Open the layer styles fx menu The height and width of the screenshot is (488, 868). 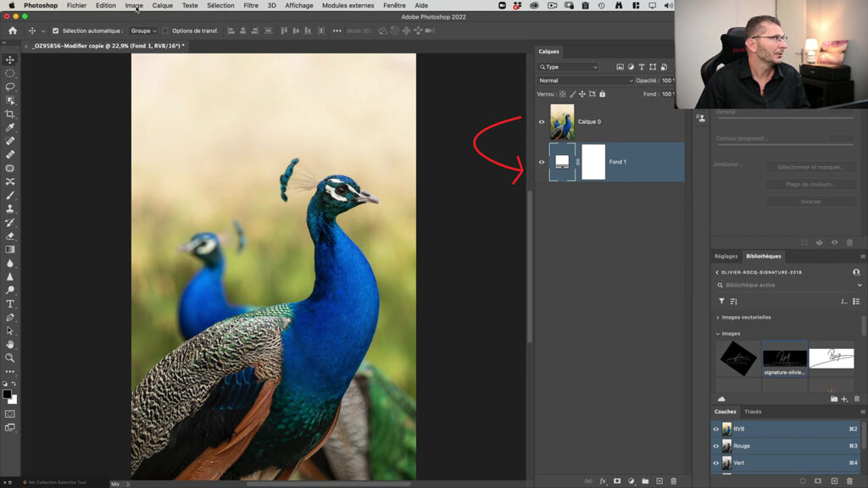[604, 480]
